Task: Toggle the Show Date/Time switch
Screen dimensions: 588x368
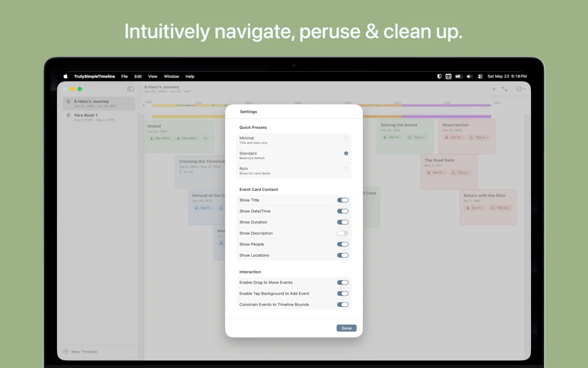Action: tap(343, 211)
